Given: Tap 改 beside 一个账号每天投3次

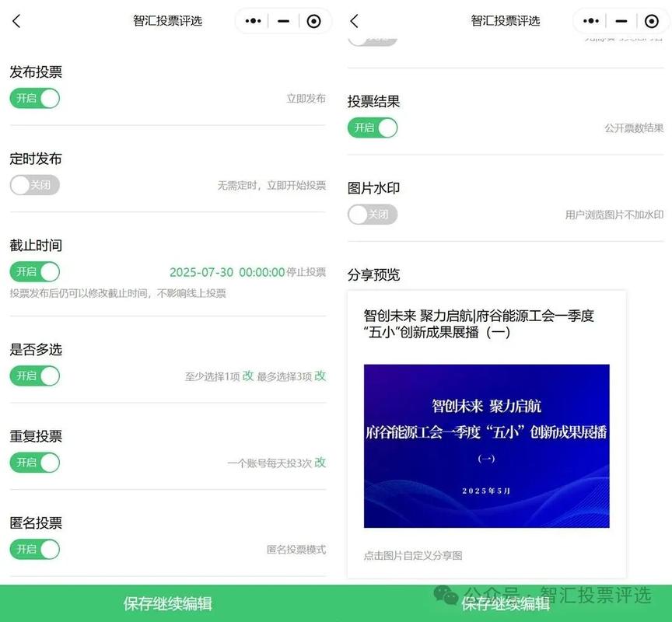Looking at the screenshot, I should [321, 462].
